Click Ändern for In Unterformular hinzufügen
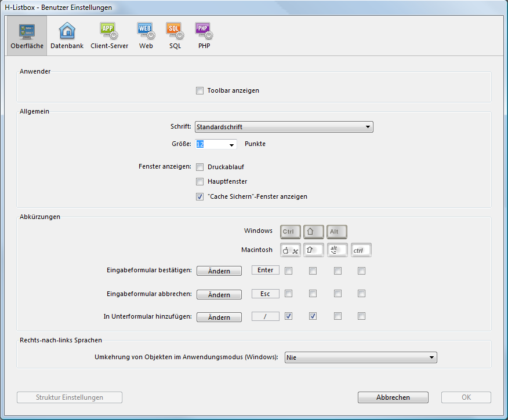Screen dimensions: 508x420 219,317
